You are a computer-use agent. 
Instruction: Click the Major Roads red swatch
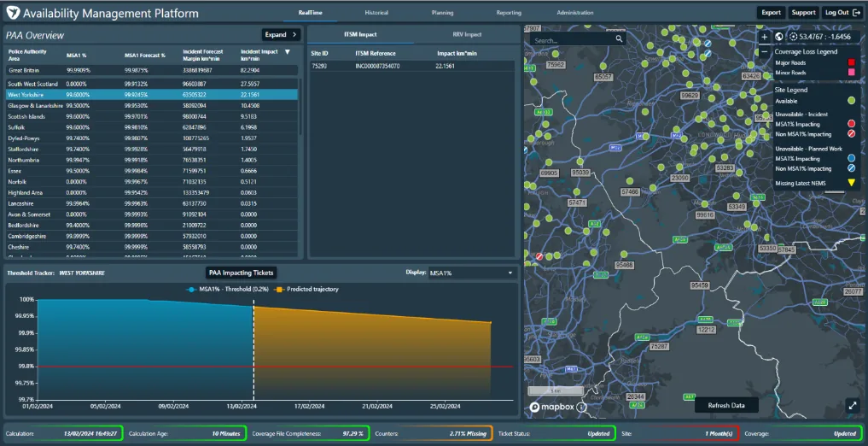tap(852, 62)
